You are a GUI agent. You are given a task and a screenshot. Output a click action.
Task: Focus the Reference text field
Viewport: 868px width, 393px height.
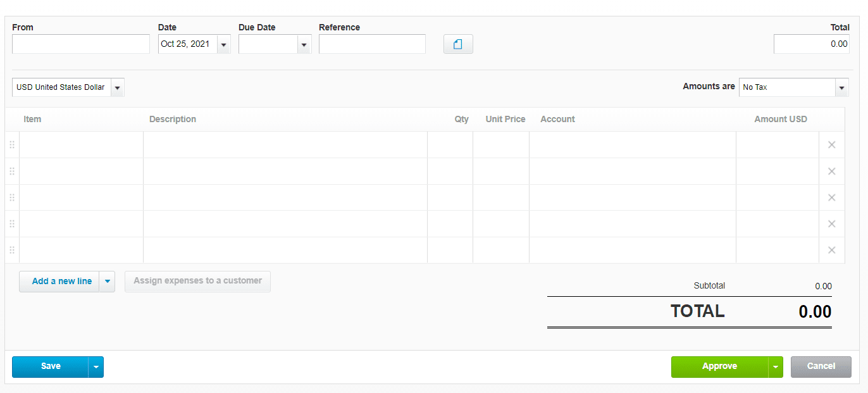[x=371, y=44]
